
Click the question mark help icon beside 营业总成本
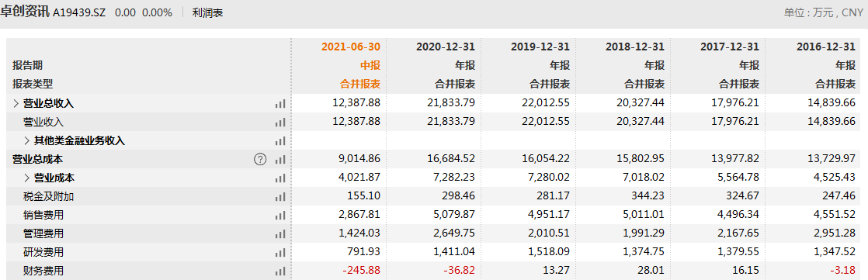tap(260, 159)
